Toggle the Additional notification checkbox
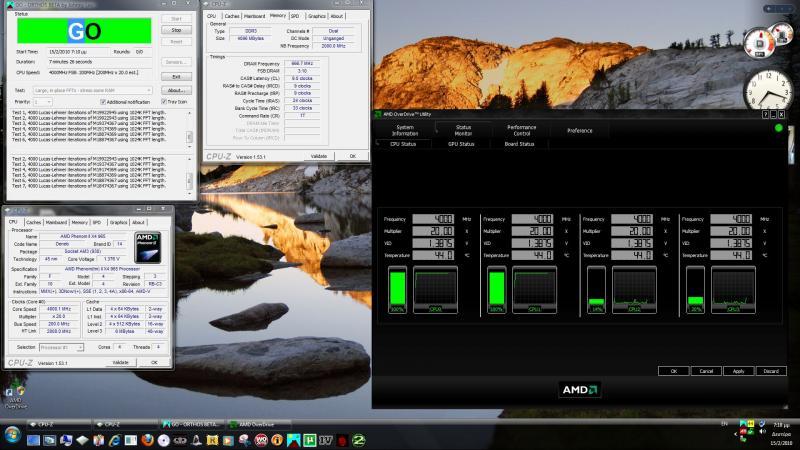 [103, 102]
